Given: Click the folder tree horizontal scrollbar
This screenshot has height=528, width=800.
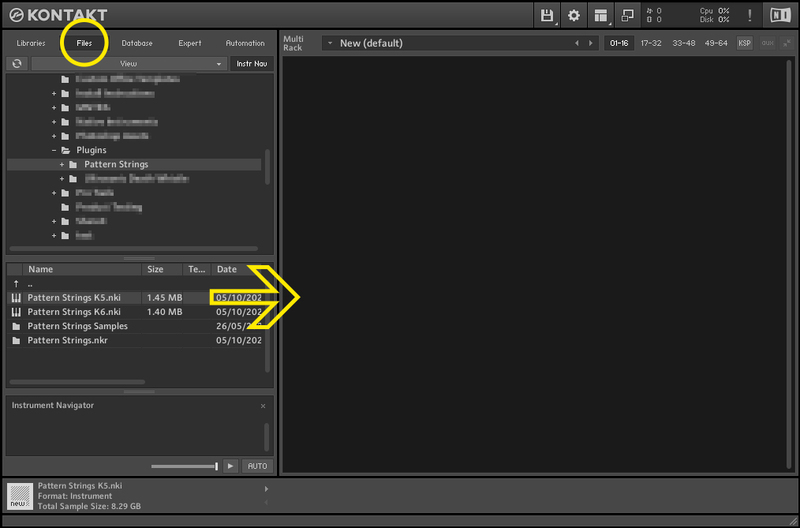Looking at the screenshot, I should (134, 249).
